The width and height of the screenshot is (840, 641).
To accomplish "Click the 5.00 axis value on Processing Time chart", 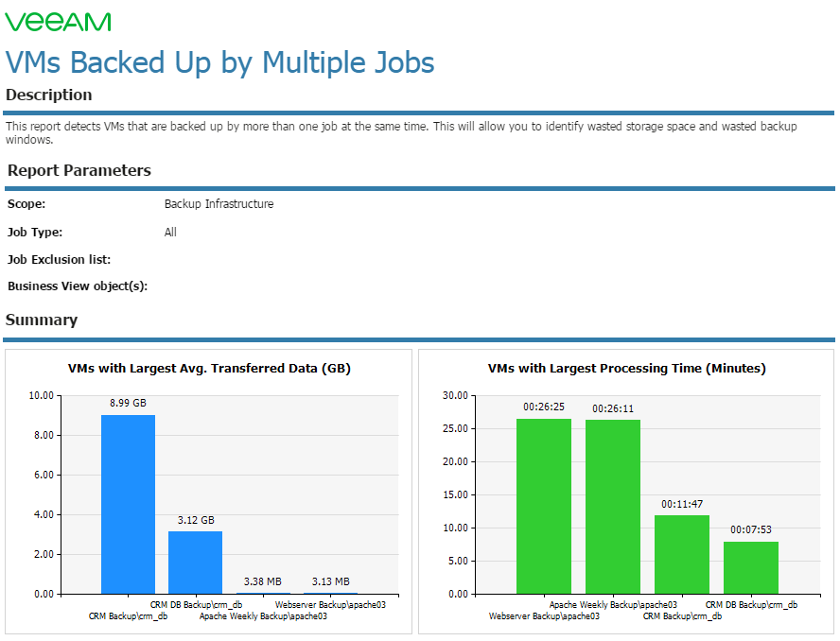I will pos(458,562).
